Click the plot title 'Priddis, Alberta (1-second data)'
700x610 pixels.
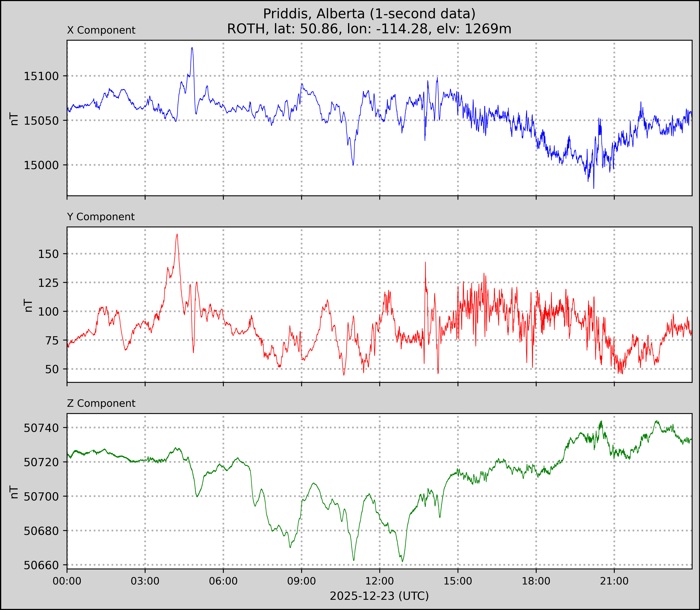pyautogui.click(x=369, y=14)
